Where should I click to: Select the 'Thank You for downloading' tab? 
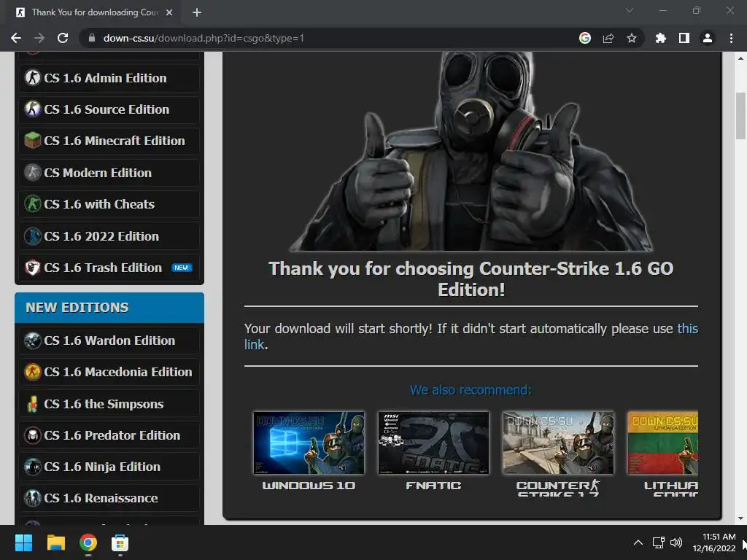(x=95, y=12)
